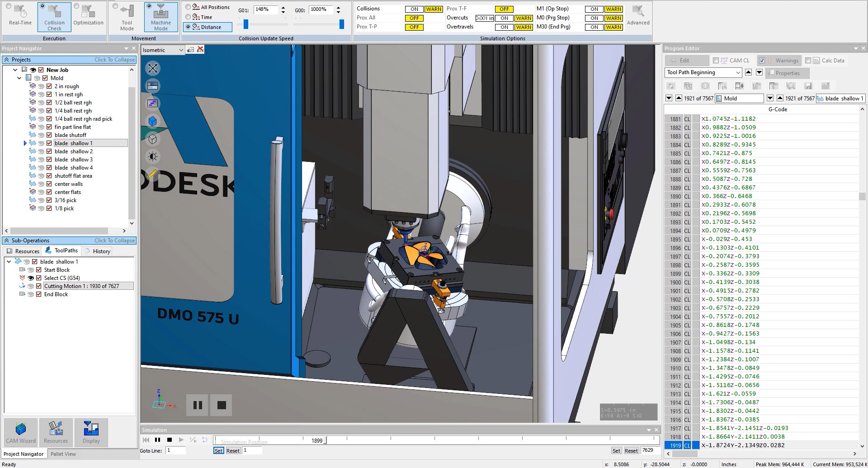Toggle Collisions ON button
This screenshot has height=468, width=868.
[414, 9]
